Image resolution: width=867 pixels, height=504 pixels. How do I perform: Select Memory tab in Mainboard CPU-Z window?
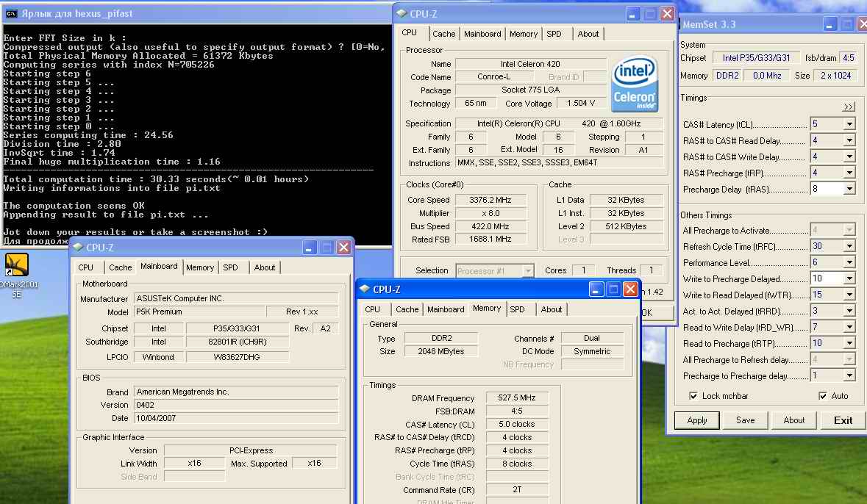199,267
